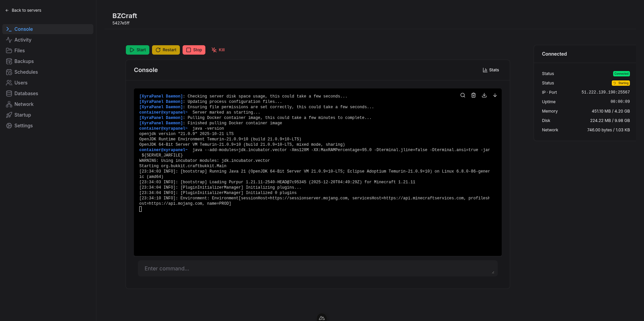Select the Console terminal icon in sidebar
This screenshot has width=644, height=321.
click(9, 29)
